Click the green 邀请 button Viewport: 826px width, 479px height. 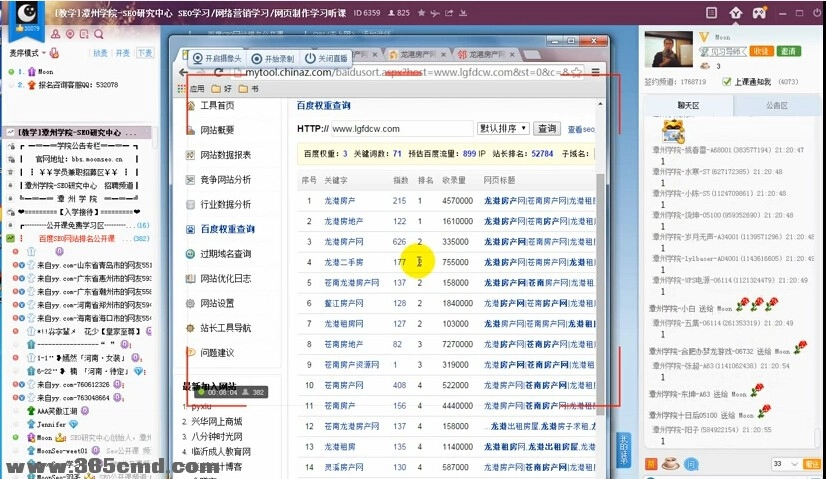point(788,51)
